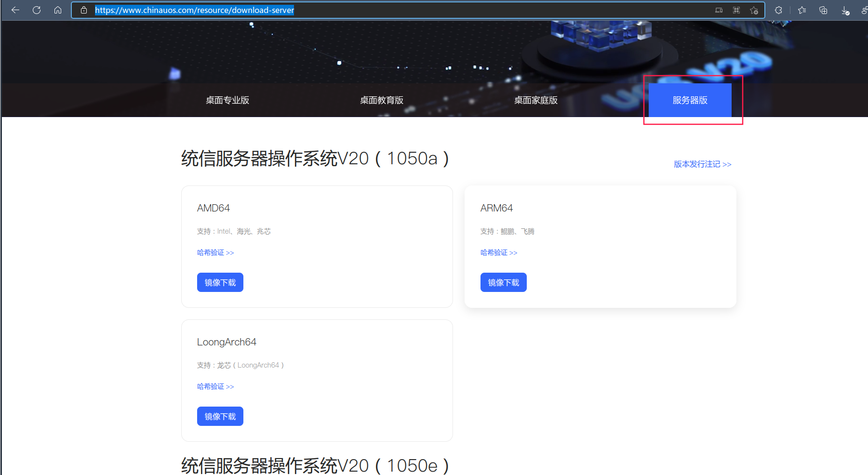Click the LoongArch64 card title
The height and width of the screenshot is (475, 868).
[227, 342]
